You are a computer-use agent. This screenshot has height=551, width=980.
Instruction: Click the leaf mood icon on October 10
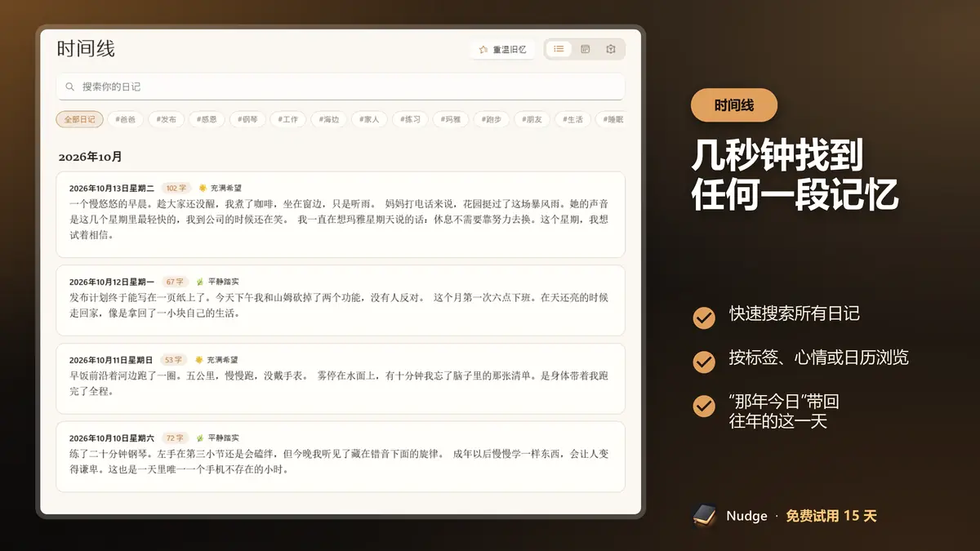click(199, 438)
